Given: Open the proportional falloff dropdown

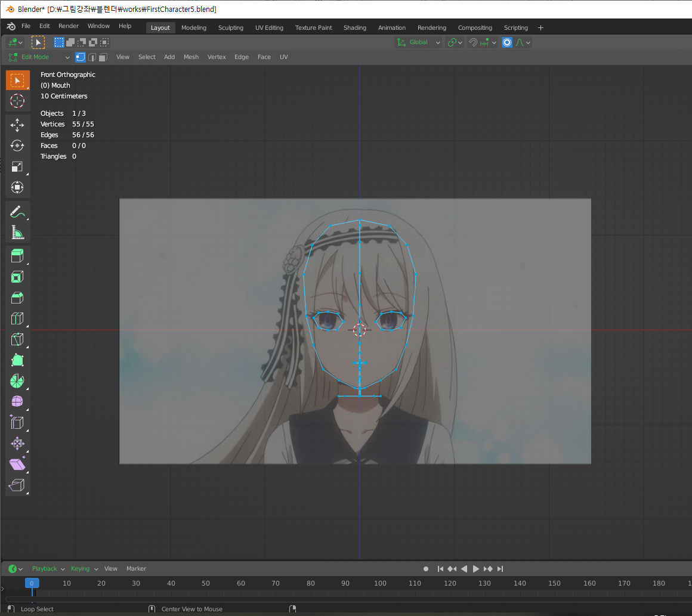Looking at the screenshot, I should 523,42.
